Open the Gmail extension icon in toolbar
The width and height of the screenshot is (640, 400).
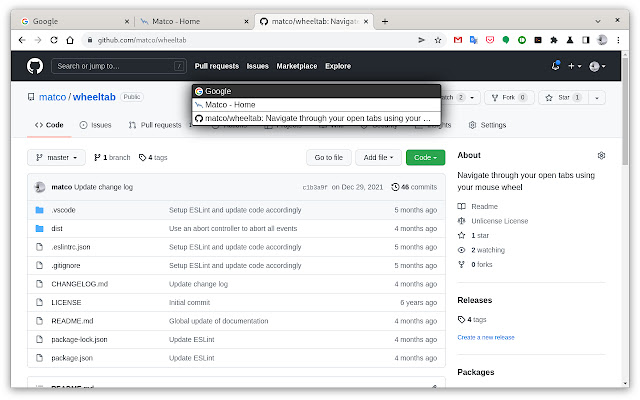coord(457,40)
